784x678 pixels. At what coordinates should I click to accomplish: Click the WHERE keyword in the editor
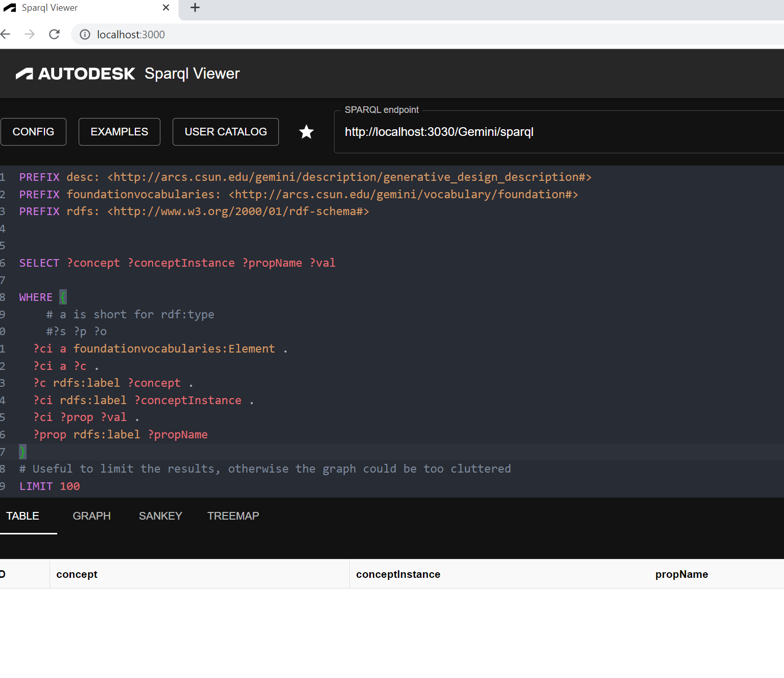pos(36,297)
